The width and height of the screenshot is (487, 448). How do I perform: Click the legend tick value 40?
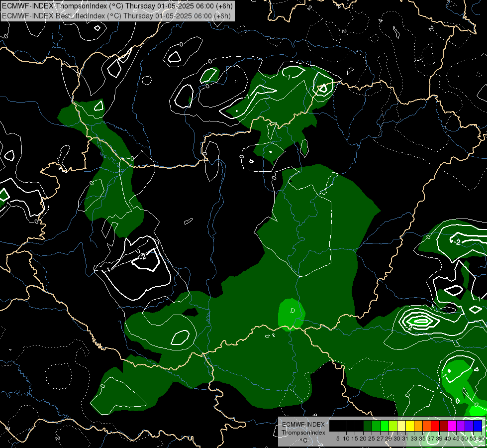pos(448,439)
